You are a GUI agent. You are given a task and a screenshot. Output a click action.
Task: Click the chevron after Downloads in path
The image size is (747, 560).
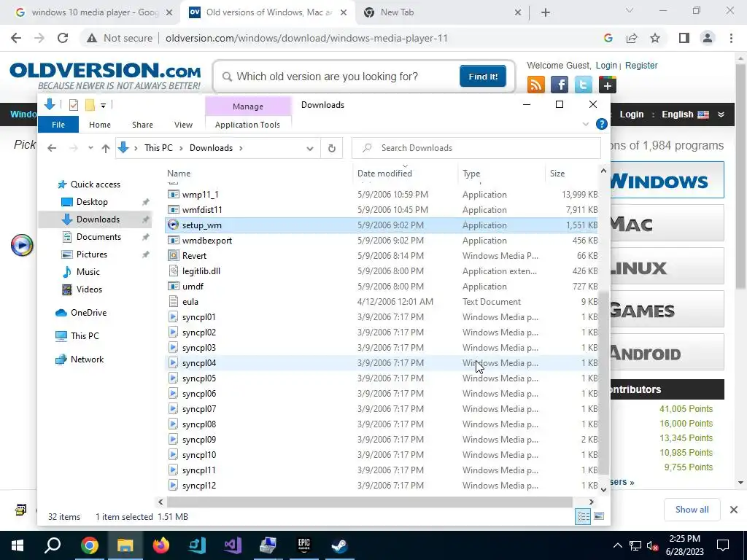pos(241,148)
